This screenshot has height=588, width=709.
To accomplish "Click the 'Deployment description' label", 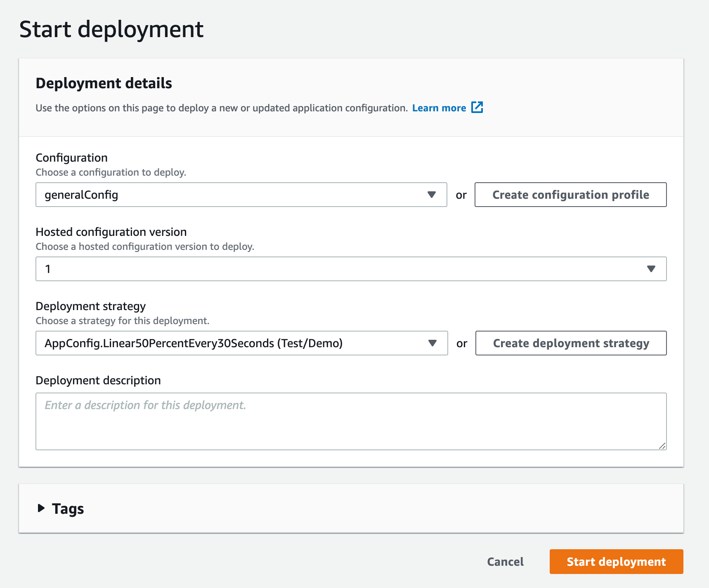I will pos(98,380).
